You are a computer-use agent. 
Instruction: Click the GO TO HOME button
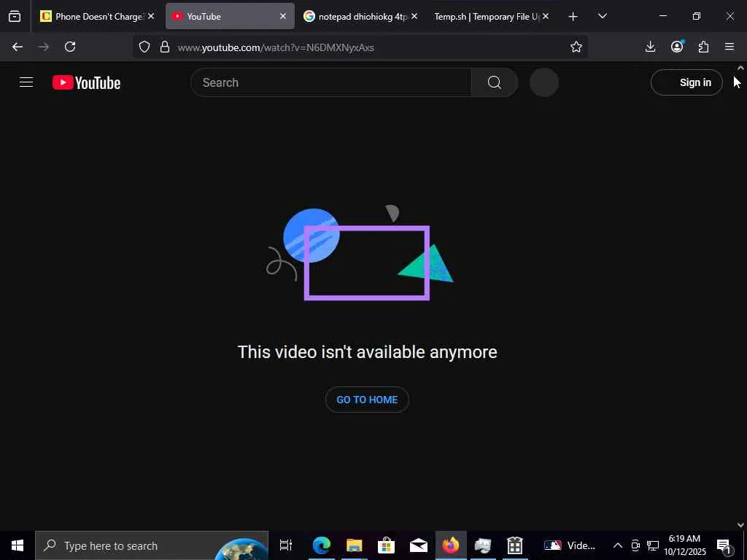coord(367,400)
